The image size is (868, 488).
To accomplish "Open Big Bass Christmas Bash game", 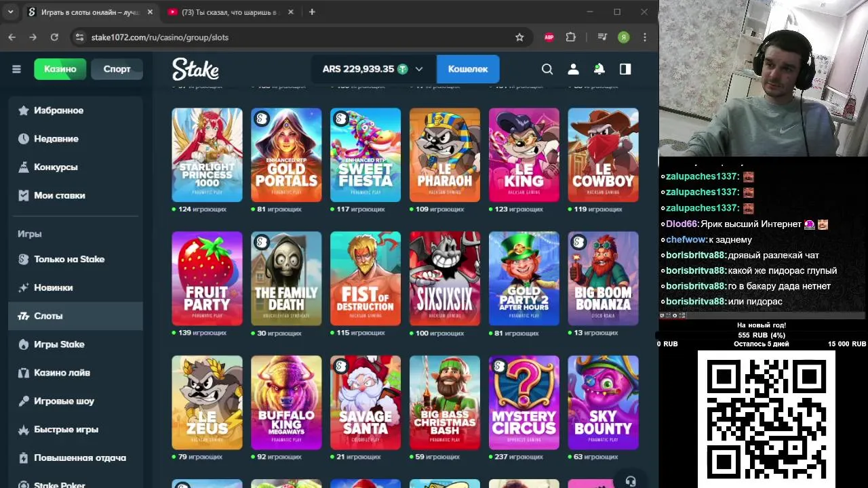I will [445, 403].
